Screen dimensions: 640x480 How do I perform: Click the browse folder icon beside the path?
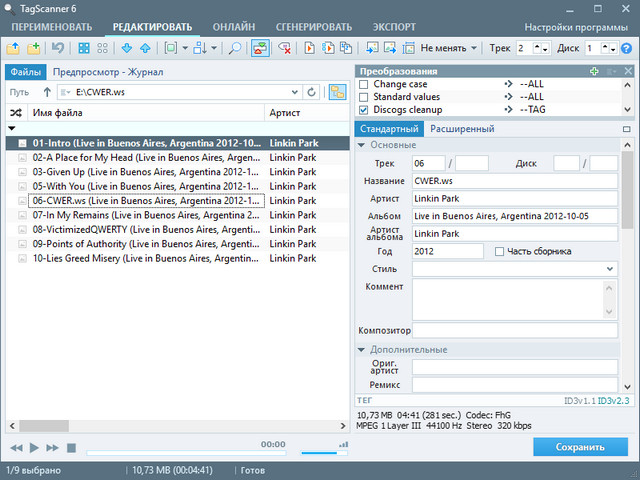coord(333,92)
